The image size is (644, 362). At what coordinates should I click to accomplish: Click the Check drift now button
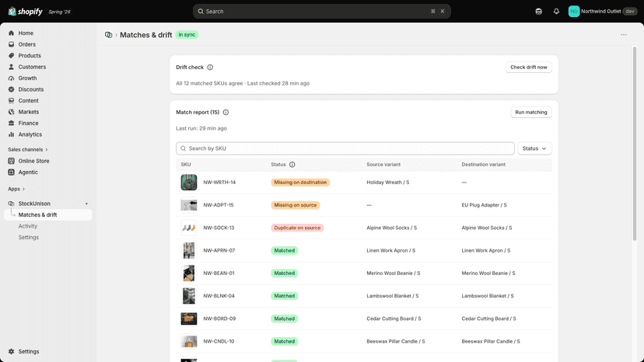pyautogui.click(x=528, y=68)
